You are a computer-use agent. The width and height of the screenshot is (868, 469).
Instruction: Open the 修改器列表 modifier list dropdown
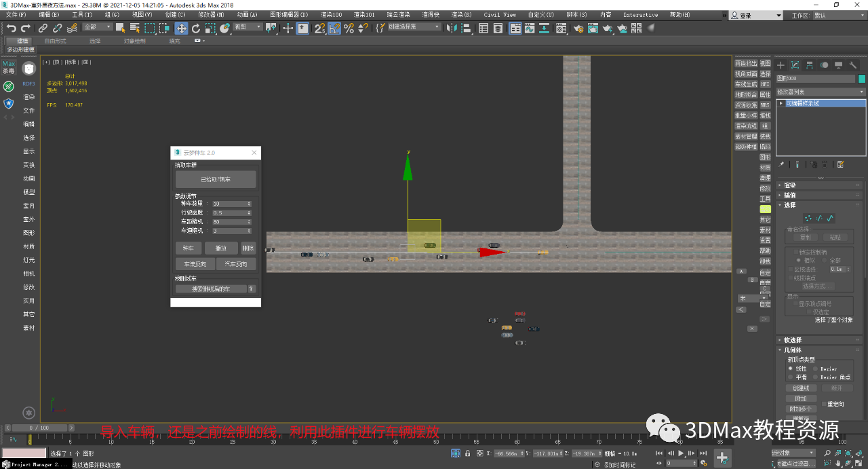(x=821, y=92)
